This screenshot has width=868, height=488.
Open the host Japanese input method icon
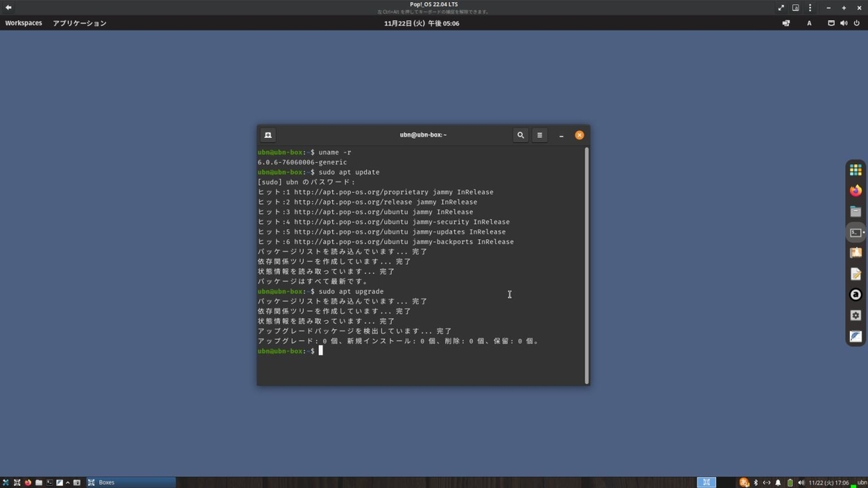(744, 482)
